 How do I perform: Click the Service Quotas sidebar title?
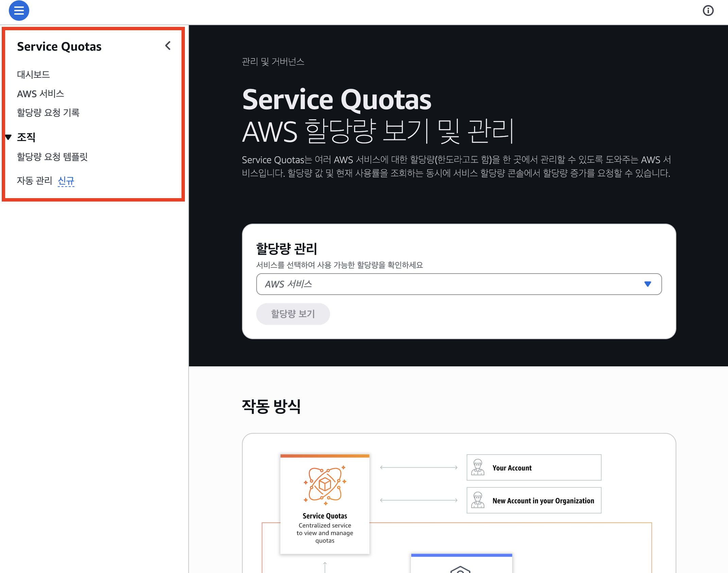click(x=59, y=46)
